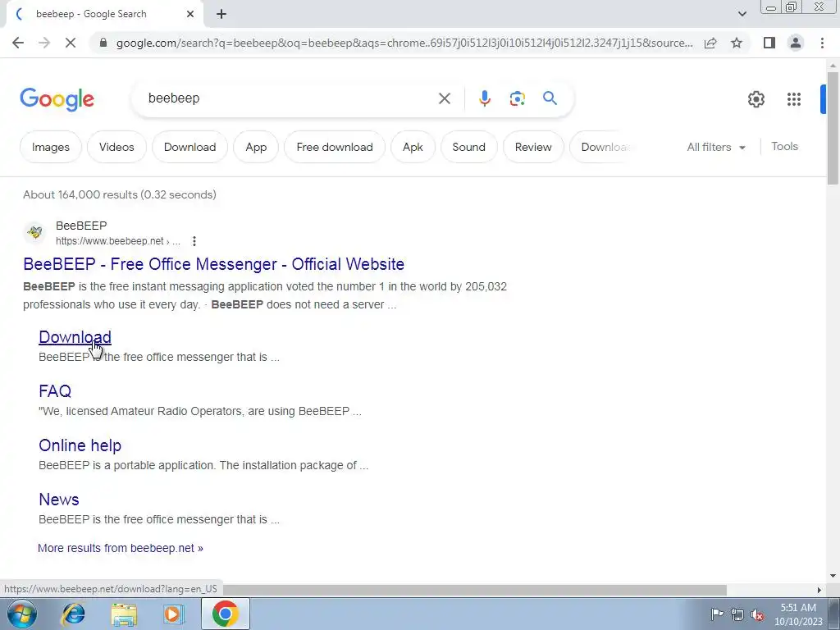Open tab search chevron in title bar
Image resolution: width=840 pixels, height=630 pixels.
pyautogui.click(x=742, y=14)
